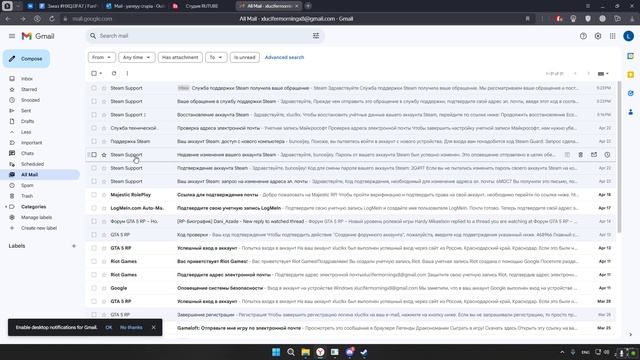Toggle the Is unread filter
Screen dimensions: 640x360
tap(244, 58)
